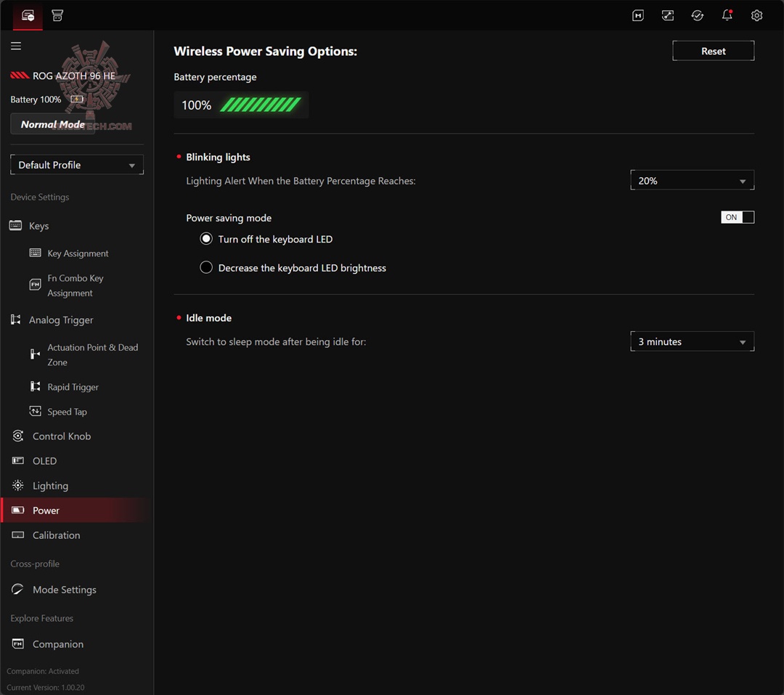Click 'Cross-profile' section label

35,564
